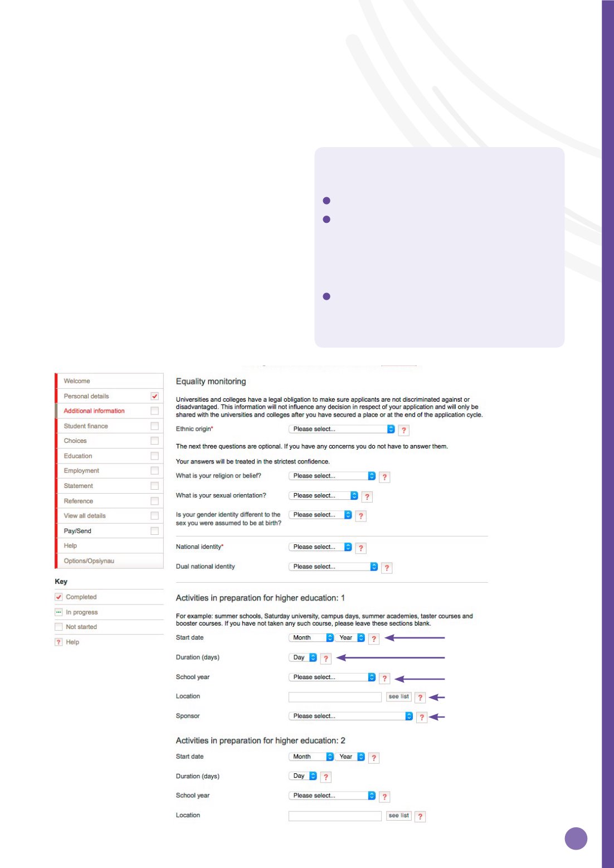Open help for National identity field

click(360, 548)
